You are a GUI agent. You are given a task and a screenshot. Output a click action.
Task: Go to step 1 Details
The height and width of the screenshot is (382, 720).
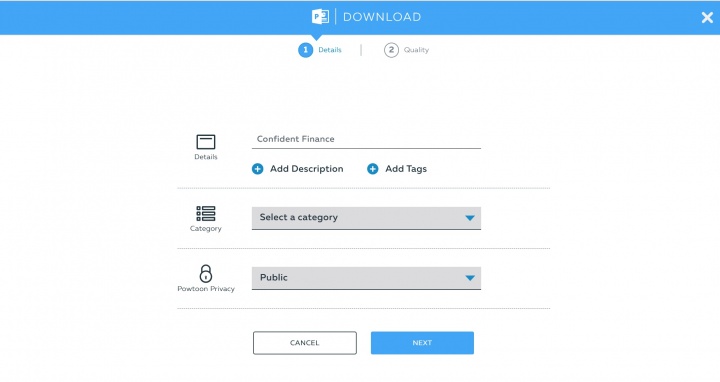[x=320, y=50]
